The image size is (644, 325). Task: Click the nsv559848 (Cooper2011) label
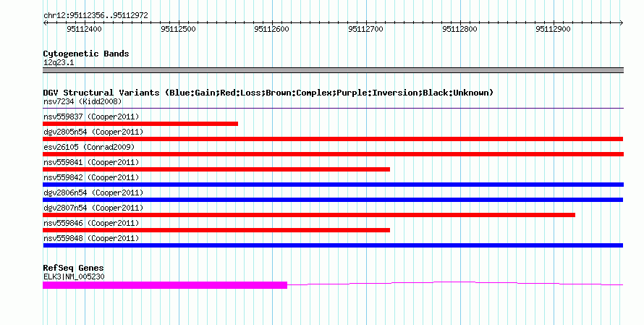[91, 238]
